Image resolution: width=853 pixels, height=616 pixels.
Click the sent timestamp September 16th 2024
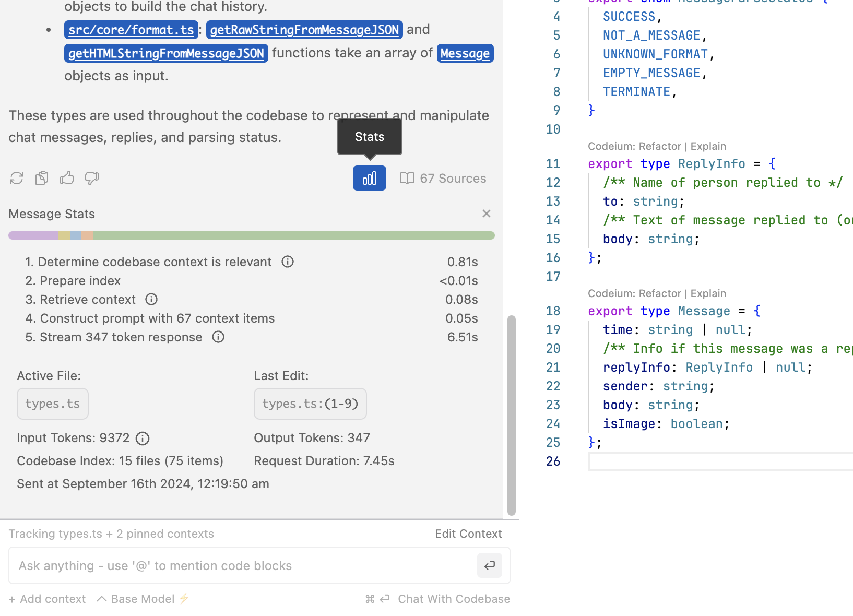click(x=143, y=484)
